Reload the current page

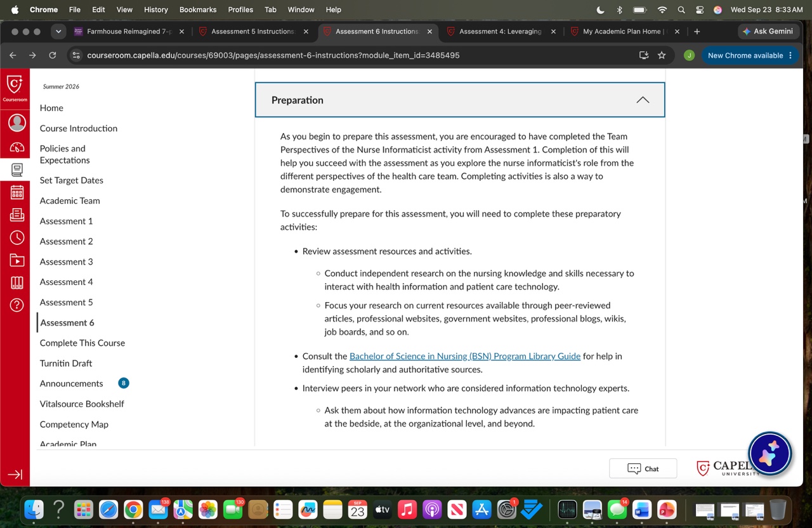coord(53,55)
